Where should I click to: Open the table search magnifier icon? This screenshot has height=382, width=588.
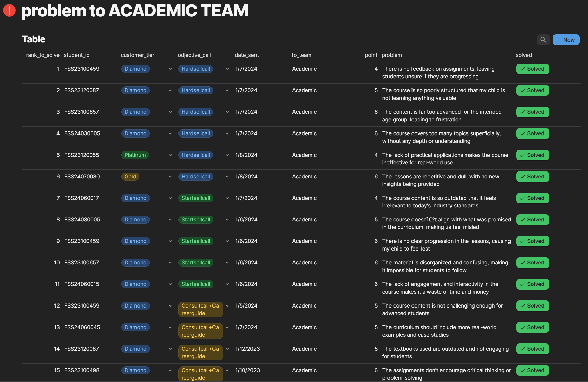pos(543,40)
